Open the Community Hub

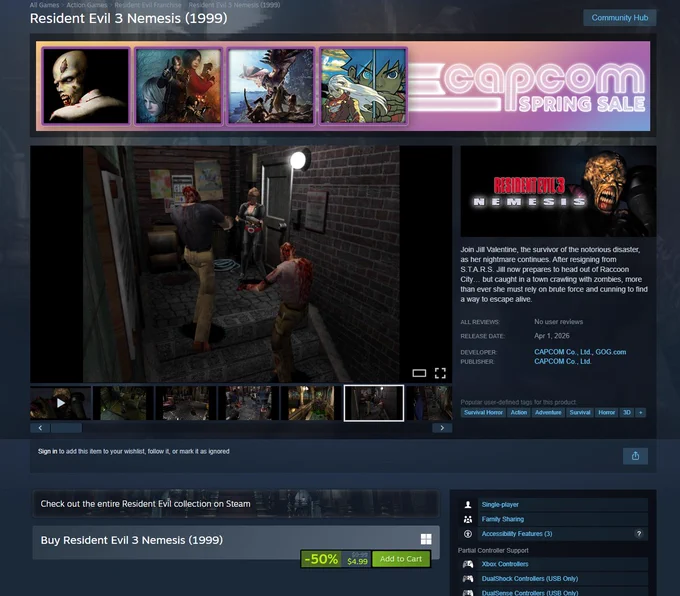pos(619,18)
